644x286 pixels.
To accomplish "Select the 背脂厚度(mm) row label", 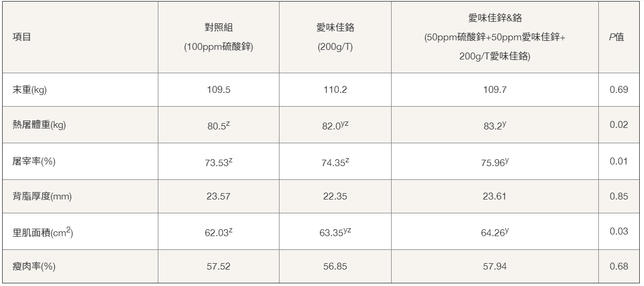I will click(x=42, y=196).
